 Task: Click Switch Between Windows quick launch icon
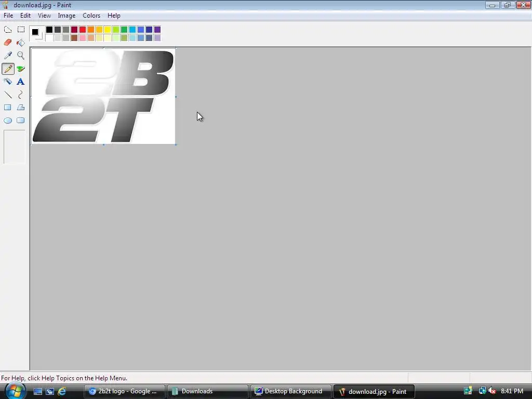tap(50, 391)
